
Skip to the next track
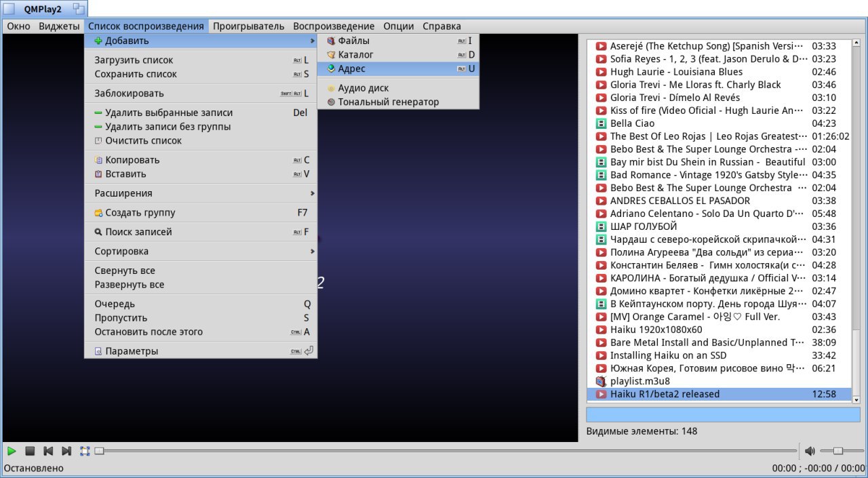pyautogui.click(x=66, y=451)
